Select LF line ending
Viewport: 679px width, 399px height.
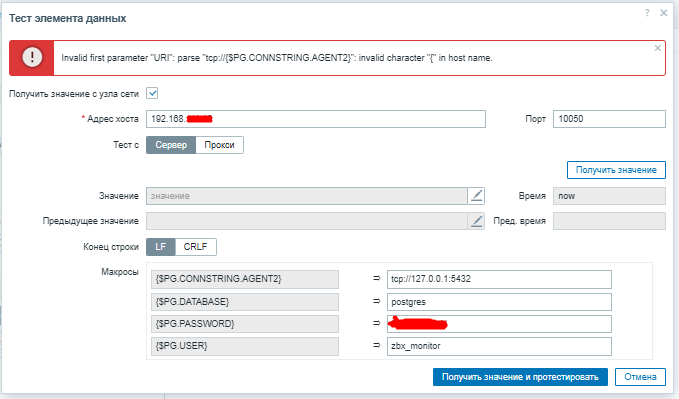(x=161, y=247)
